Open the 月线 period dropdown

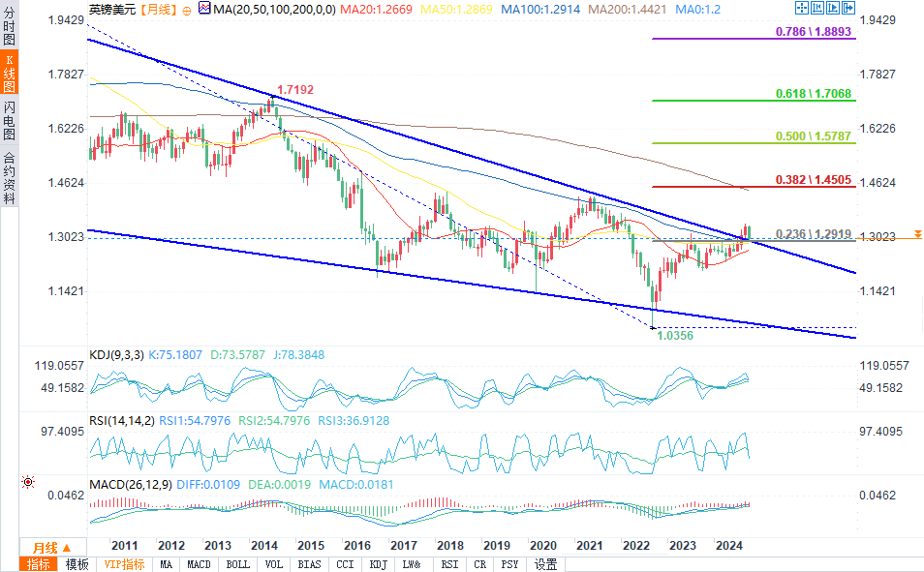click(45, 548)
